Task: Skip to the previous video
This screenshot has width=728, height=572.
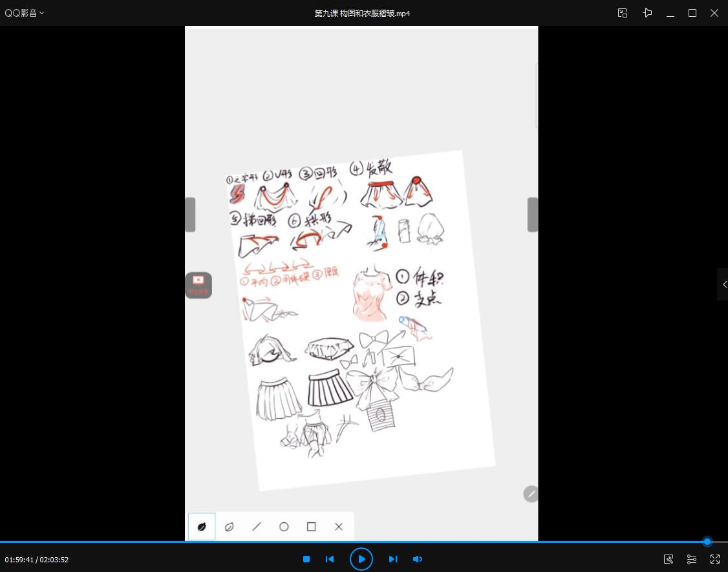Action: [x=330, y=559]
